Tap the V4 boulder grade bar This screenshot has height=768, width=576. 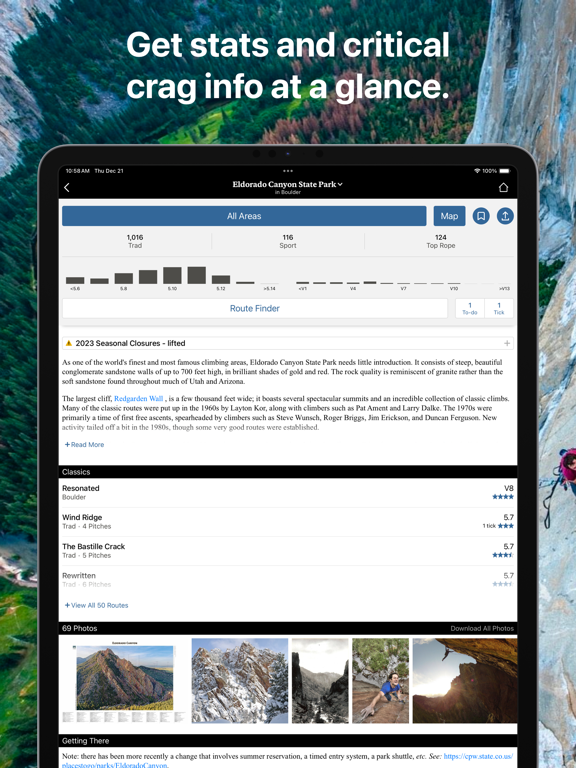(x=353, y=283)
